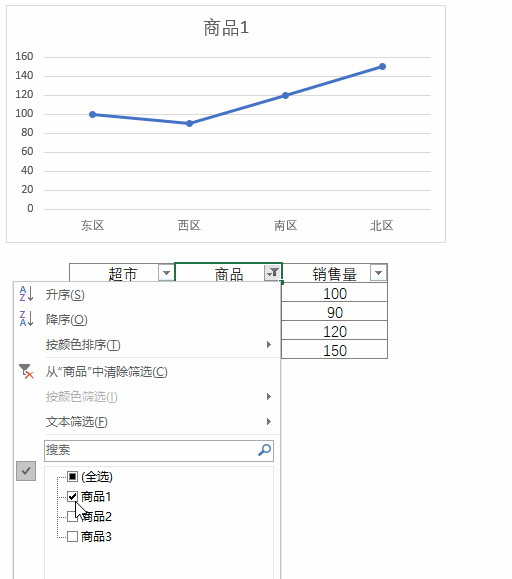Viewport: 512px width, 579px height.
Task: Toggle the (全选) checkbox
Action: pos(72,476)
